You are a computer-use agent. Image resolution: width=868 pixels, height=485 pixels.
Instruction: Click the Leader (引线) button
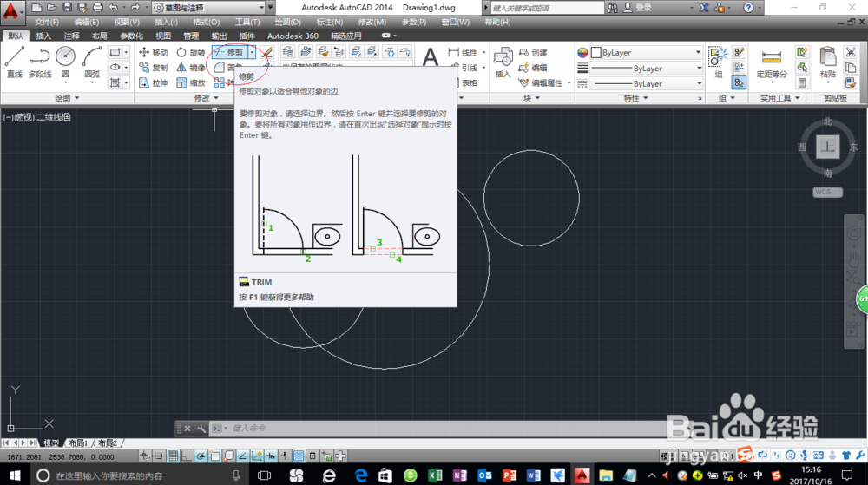464,68
